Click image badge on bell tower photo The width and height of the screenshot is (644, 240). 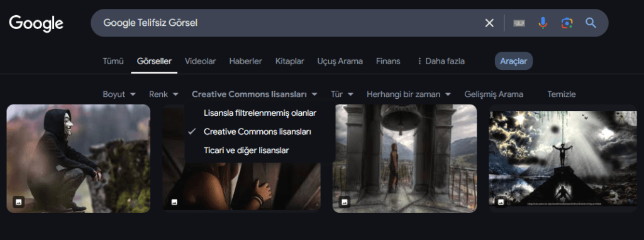(345, 202)
